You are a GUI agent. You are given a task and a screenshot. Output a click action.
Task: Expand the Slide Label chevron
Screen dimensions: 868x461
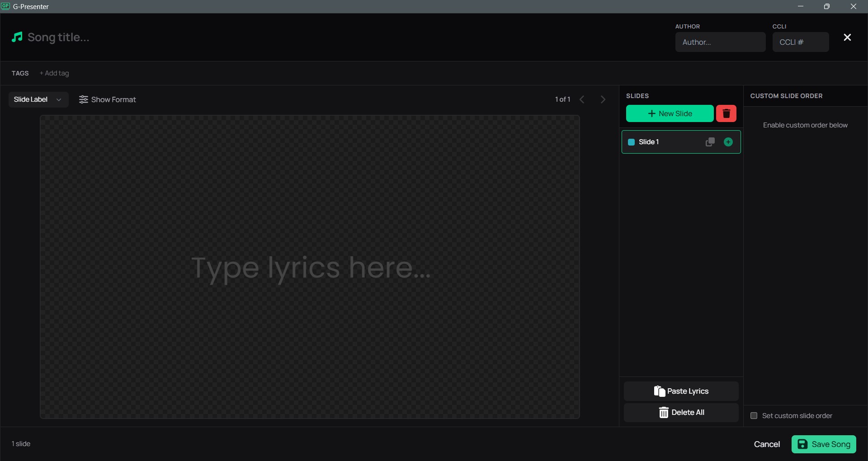(x=59, y=100)
